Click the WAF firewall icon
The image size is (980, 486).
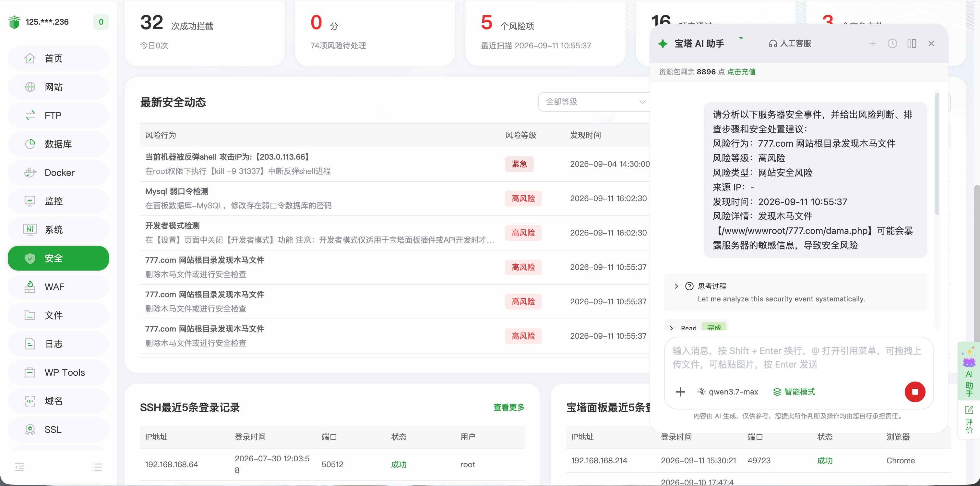(30, 287)
